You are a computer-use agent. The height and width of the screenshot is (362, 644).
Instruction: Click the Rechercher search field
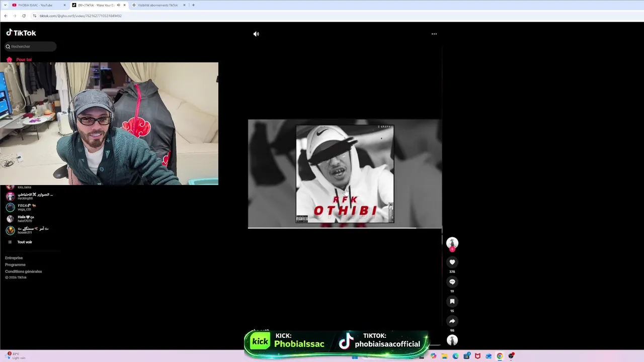(31, 46)
